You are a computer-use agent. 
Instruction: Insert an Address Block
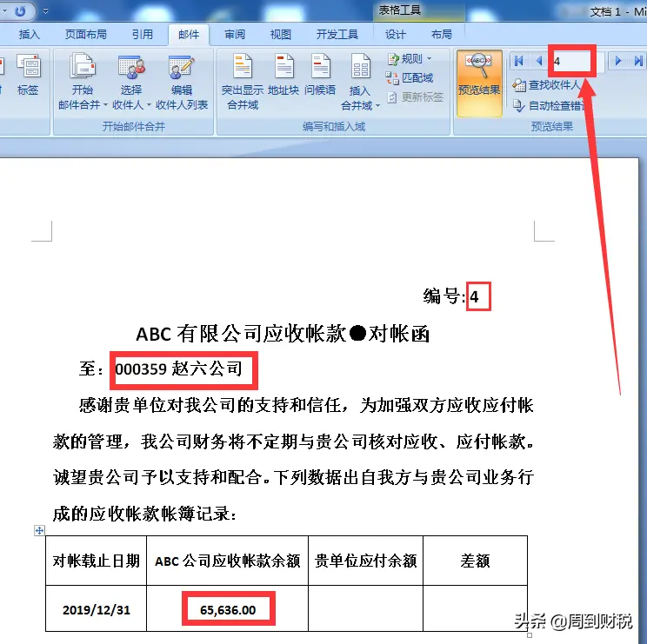point(283,73)
